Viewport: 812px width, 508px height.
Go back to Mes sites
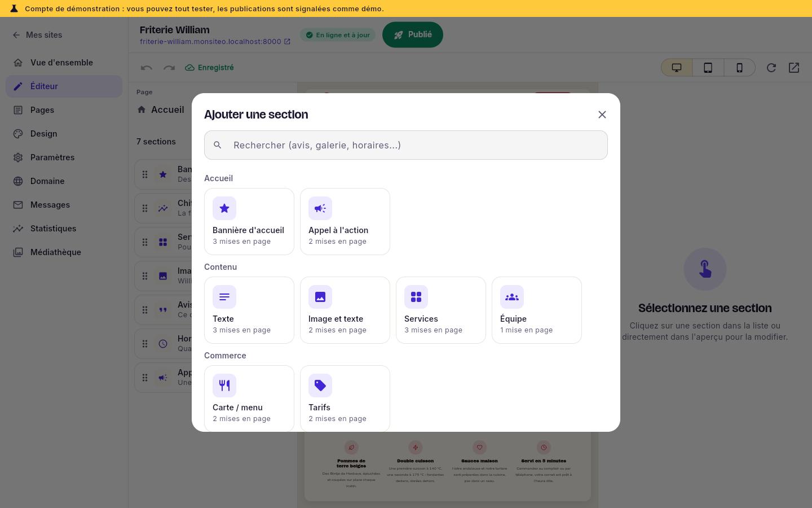click(x=37, y=35)
